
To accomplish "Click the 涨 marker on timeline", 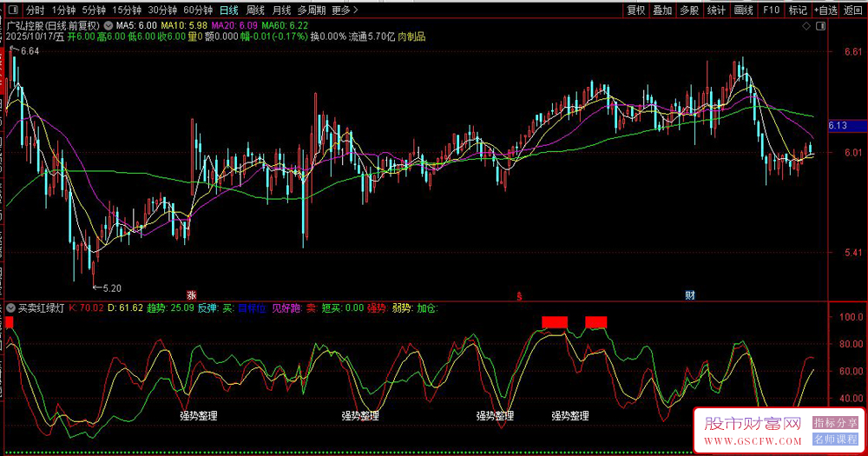I will click(x=192, y=295).
